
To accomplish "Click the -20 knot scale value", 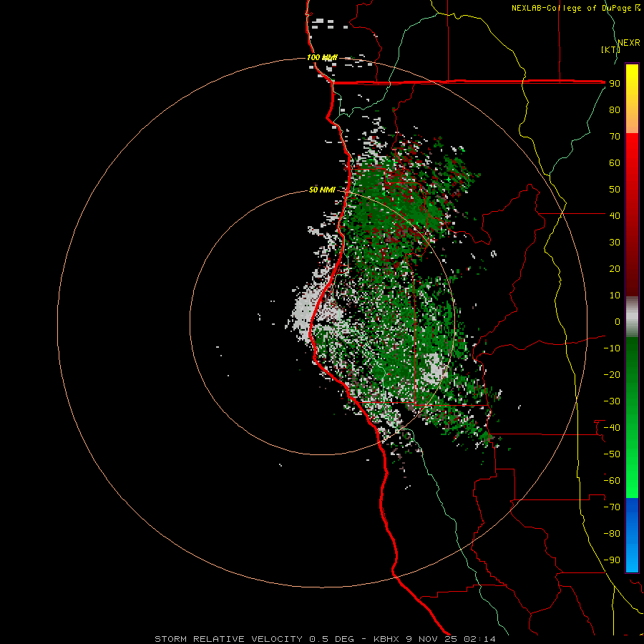I will 612,374.
